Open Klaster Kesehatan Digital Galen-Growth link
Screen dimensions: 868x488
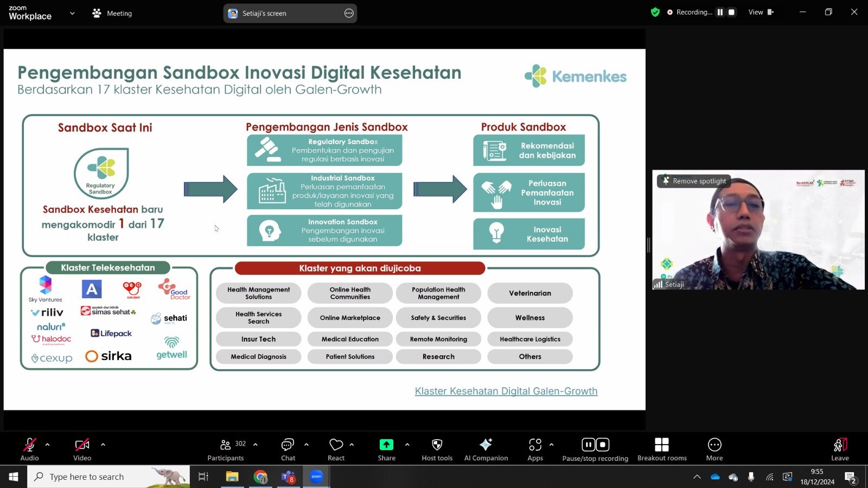pyautogui.click(x=506, y=391)
